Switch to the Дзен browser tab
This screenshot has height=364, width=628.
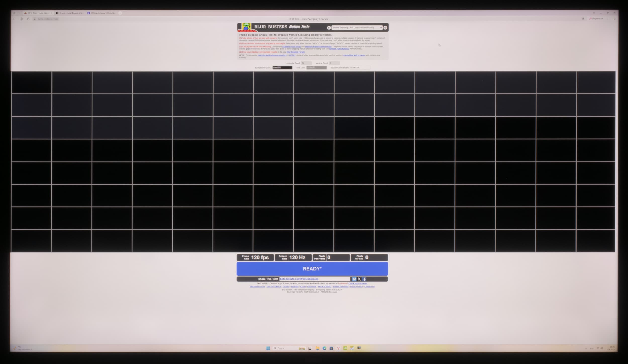(70, 13)
